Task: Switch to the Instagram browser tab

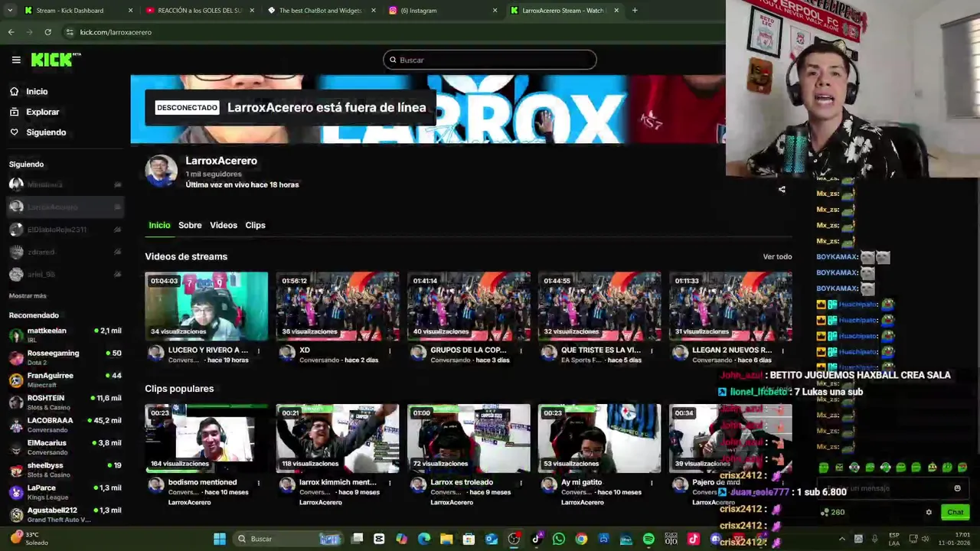Action: 444,11
